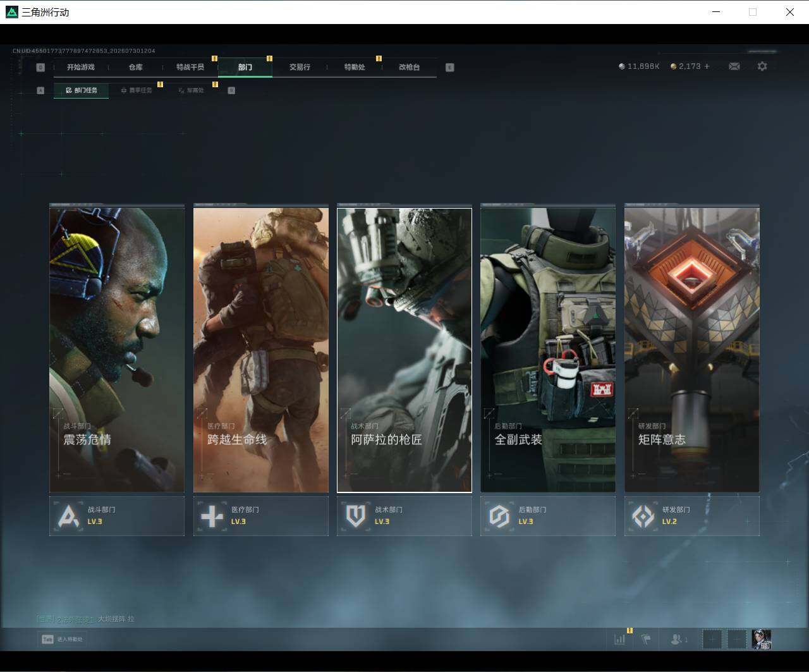Image resolution: width=809 pixels, height=672 pixels.
Task: Click the 战斗部门 LV.3 level panel
Action: pyautogui.click(x=117, y=516)
